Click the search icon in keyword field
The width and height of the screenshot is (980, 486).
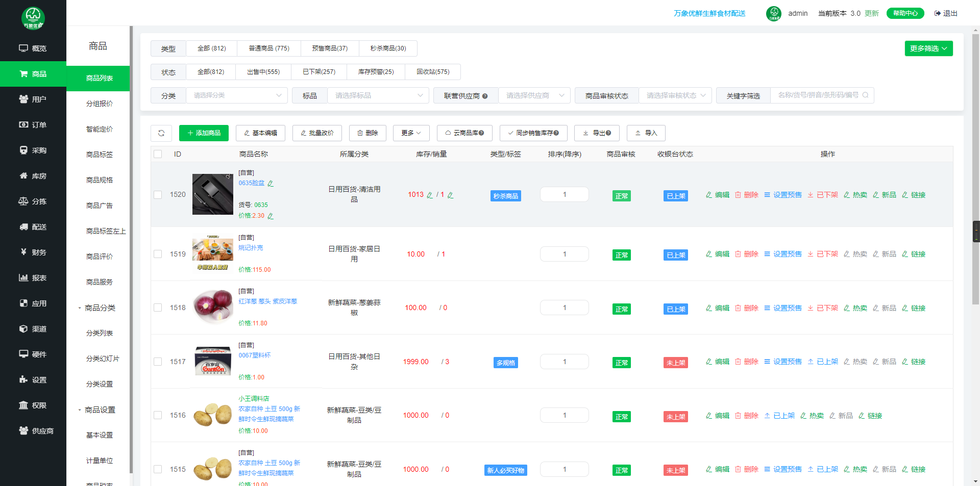point(865,95)
